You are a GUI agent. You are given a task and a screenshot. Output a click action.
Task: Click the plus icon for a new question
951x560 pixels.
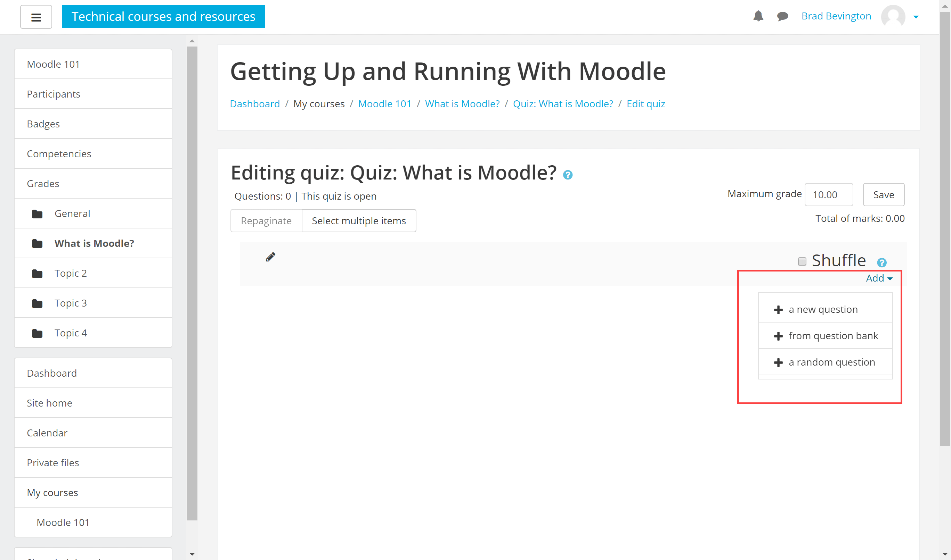pyautogui.click(x=778, y=310)
